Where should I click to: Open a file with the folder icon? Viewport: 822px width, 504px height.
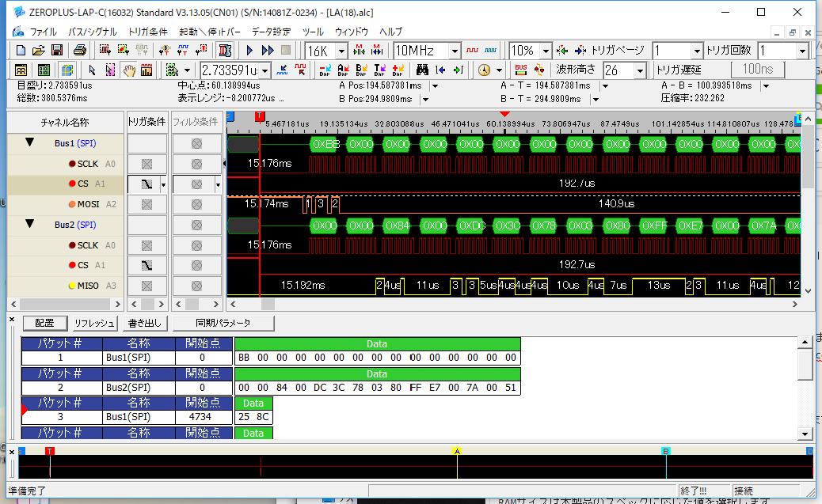click(x=38, y=51)
